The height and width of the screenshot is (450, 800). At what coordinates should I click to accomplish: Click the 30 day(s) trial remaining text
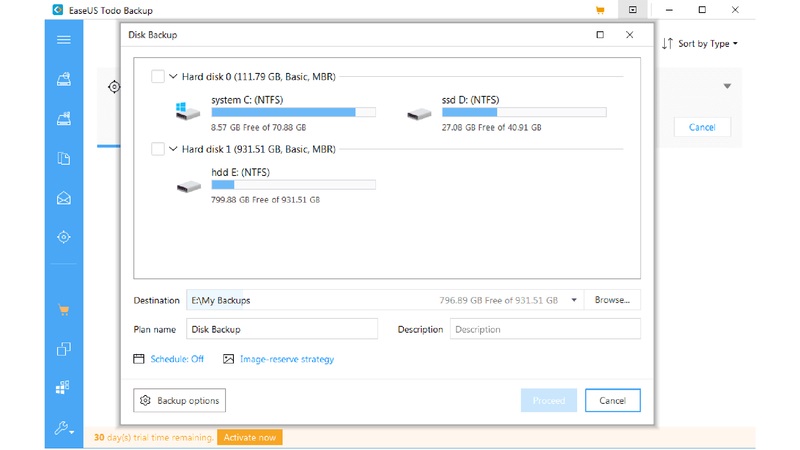click(153, 437)
